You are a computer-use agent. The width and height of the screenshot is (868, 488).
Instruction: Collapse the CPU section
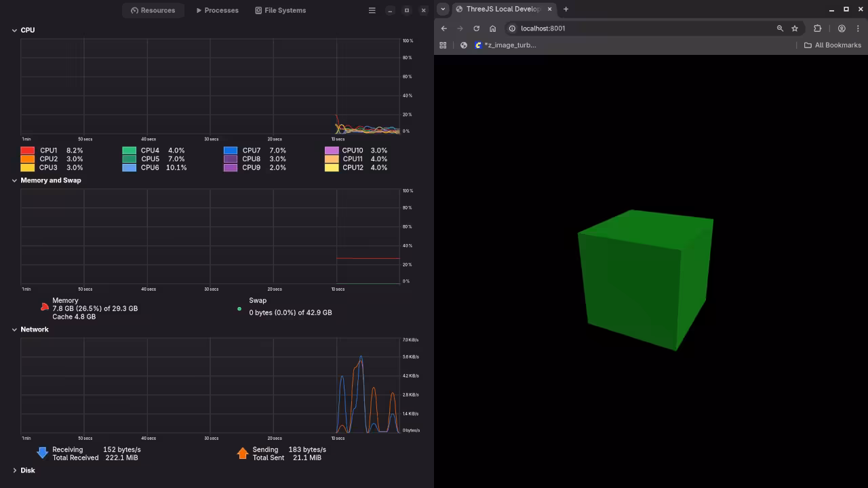coord(14,30)
